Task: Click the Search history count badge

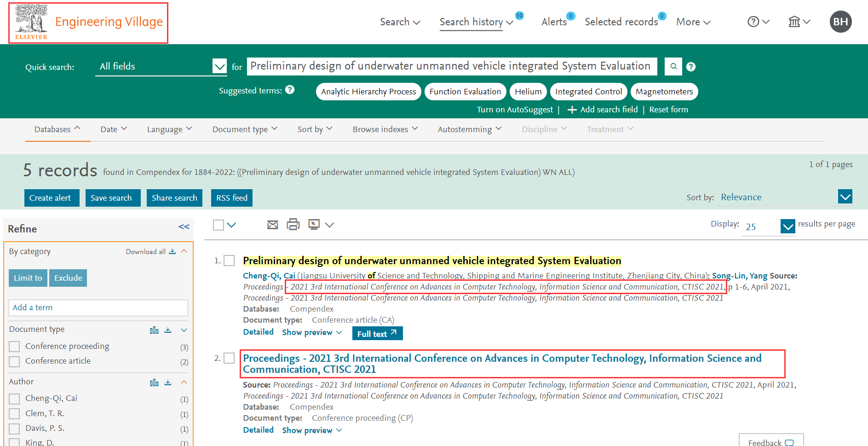Action: pos(519,16)
